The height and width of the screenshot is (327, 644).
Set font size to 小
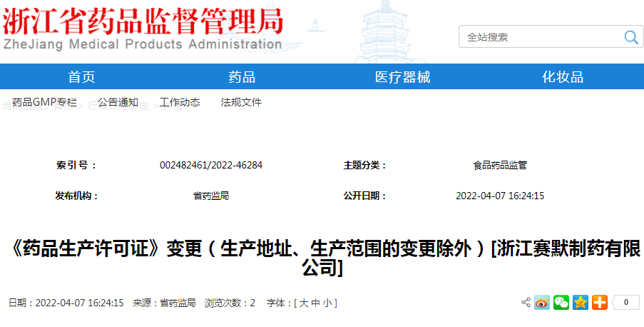[x=327, y=303]
